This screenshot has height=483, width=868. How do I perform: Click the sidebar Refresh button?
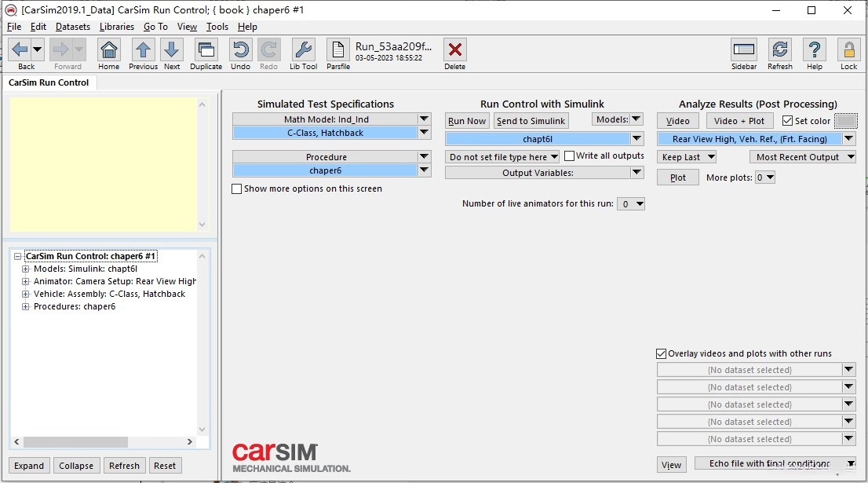[125, 466]
